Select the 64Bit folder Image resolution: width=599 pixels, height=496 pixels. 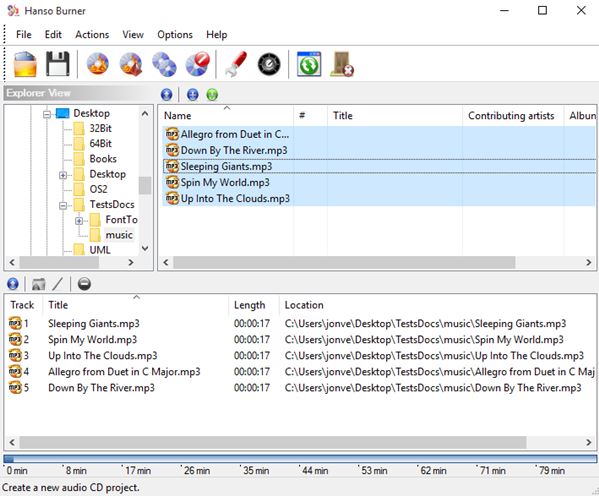tap(100, 144)
